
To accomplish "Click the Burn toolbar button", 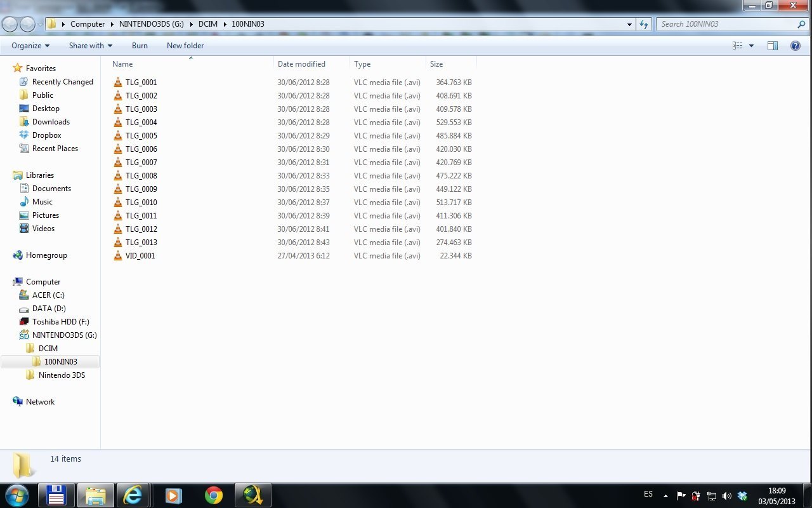I will [x=140, y=46].
